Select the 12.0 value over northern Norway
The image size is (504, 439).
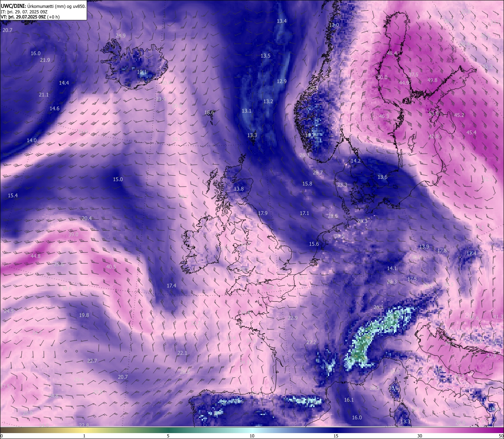tap(334, 25)
